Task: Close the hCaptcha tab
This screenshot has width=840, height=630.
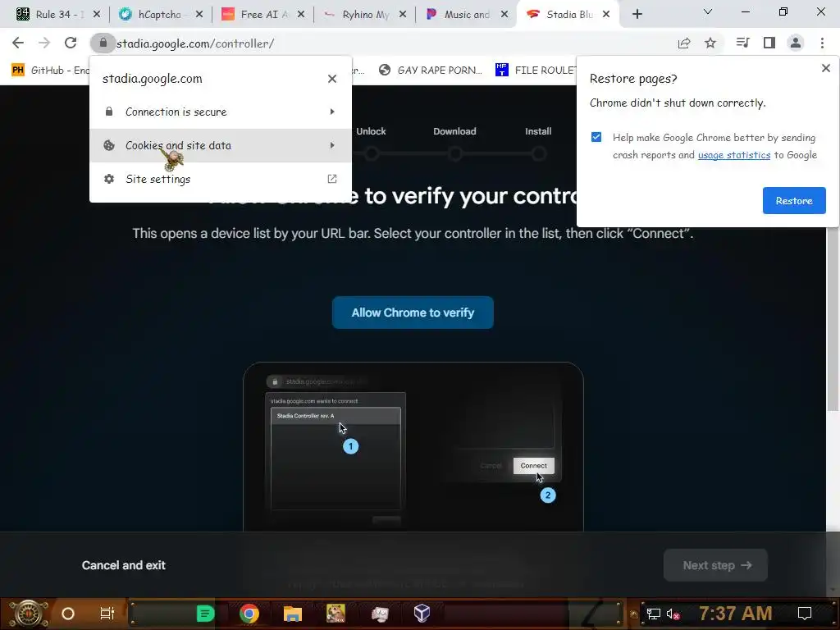Action: (199, 15)
